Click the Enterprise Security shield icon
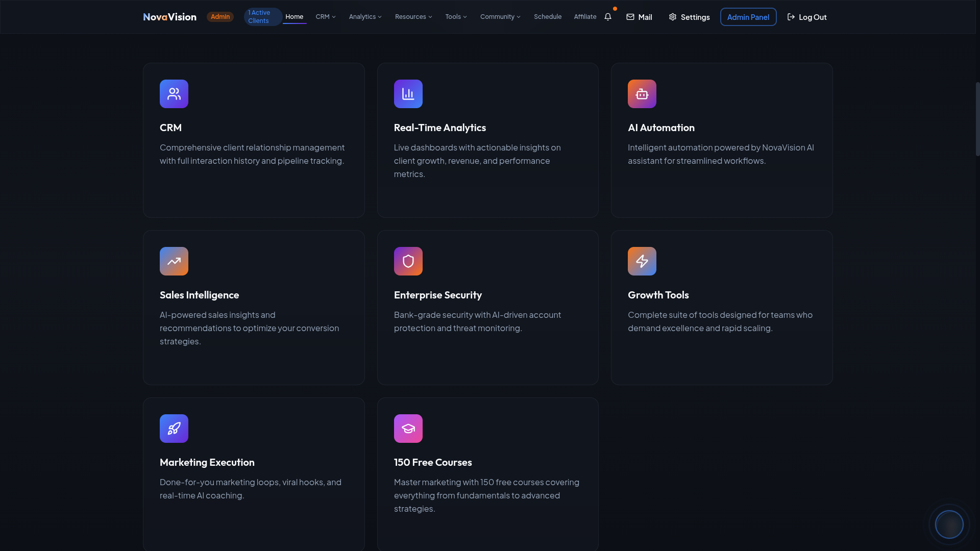980x551 pixels. (408, 261)
